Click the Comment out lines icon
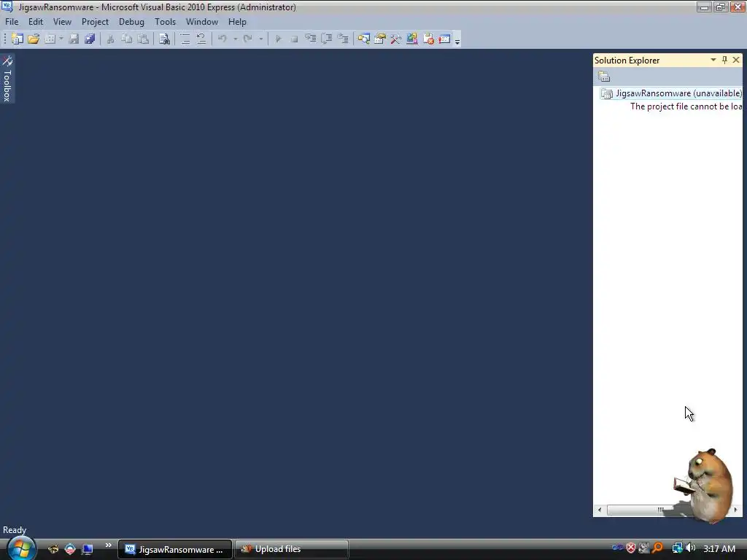Image resolution: width=747 pixels, height=560 pixels. pyautogui.click(x=185, y=39)
